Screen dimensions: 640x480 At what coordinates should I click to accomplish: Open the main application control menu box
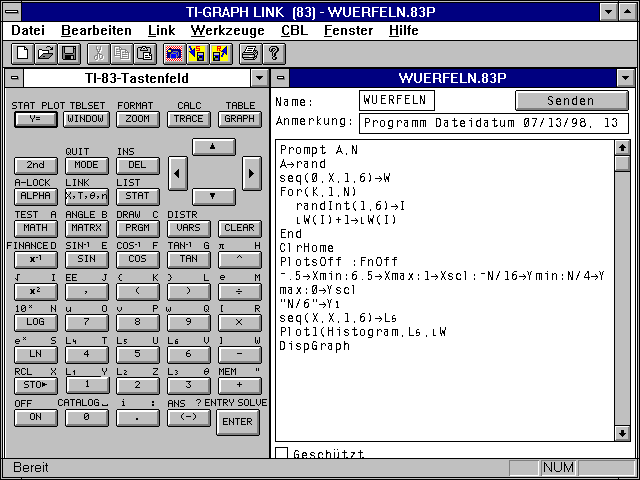click(12, 12)
